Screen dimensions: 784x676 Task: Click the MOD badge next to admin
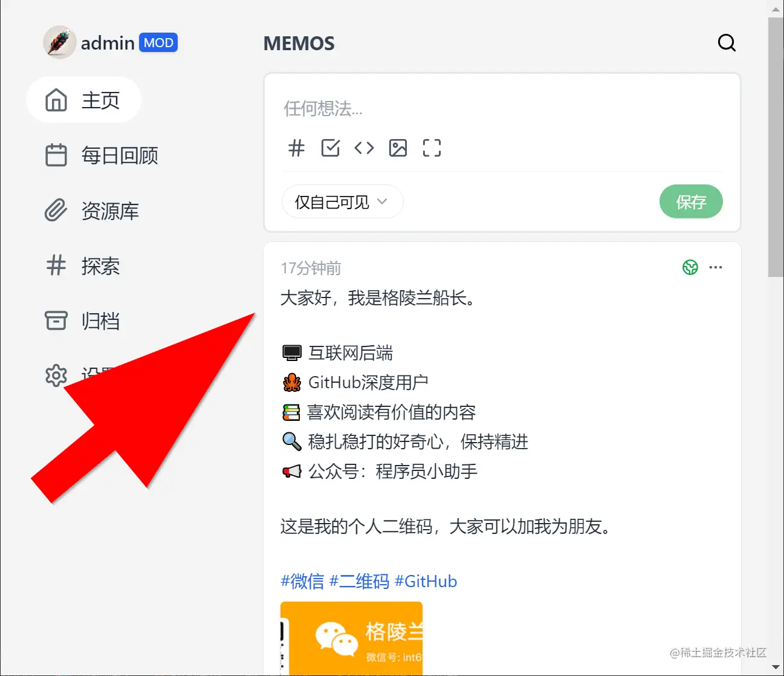158,43
